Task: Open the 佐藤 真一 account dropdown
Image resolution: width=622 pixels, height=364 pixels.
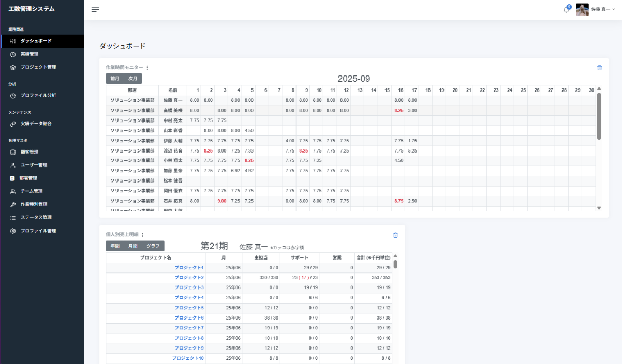Action: point(598,9)
